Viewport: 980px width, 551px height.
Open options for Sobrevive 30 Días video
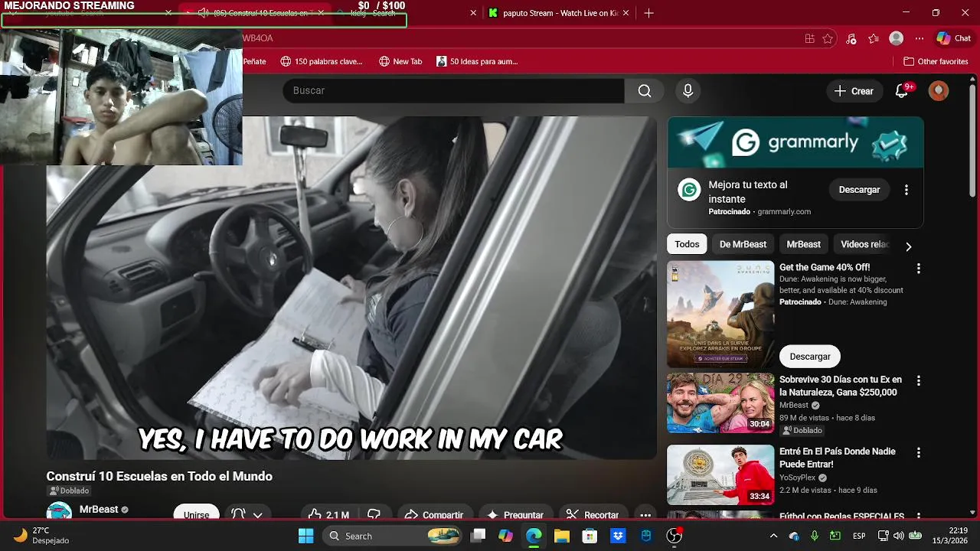(x=918, y=380)
